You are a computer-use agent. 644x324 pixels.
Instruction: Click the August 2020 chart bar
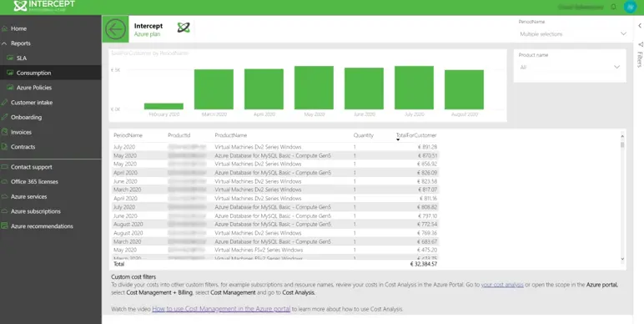(465, 89)
